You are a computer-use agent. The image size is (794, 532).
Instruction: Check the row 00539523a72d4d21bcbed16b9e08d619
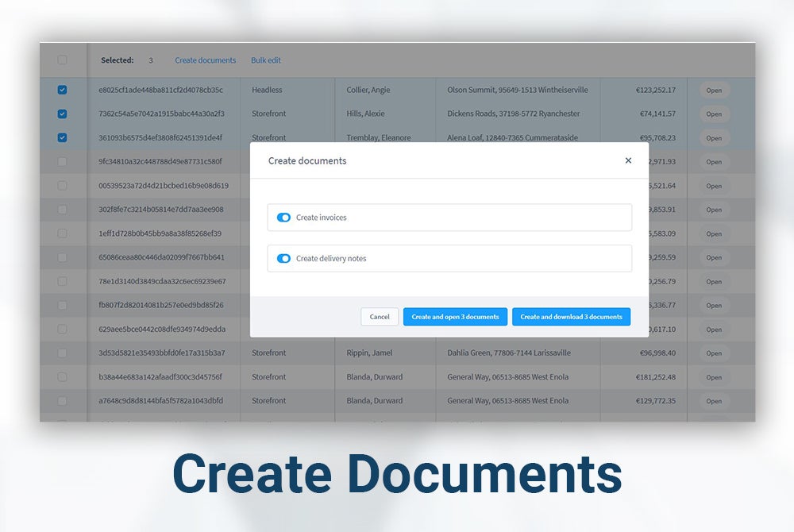click(62, 185)
